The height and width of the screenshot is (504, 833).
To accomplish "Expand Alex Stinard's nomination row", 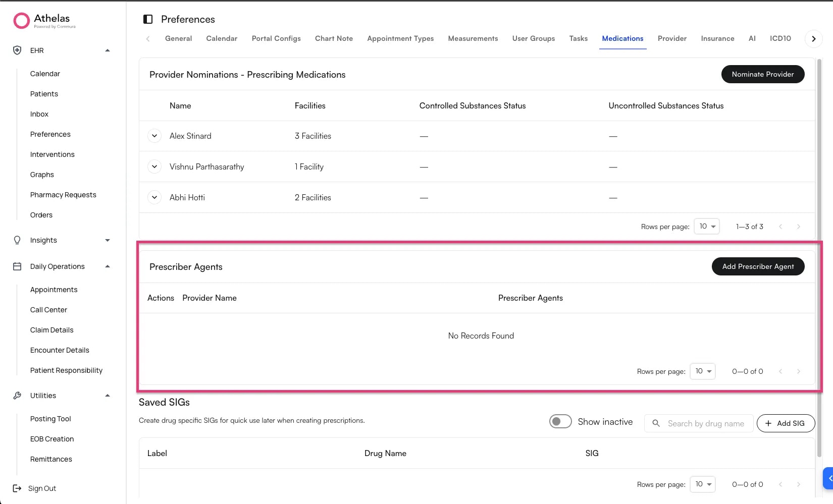I will (154, 136).
